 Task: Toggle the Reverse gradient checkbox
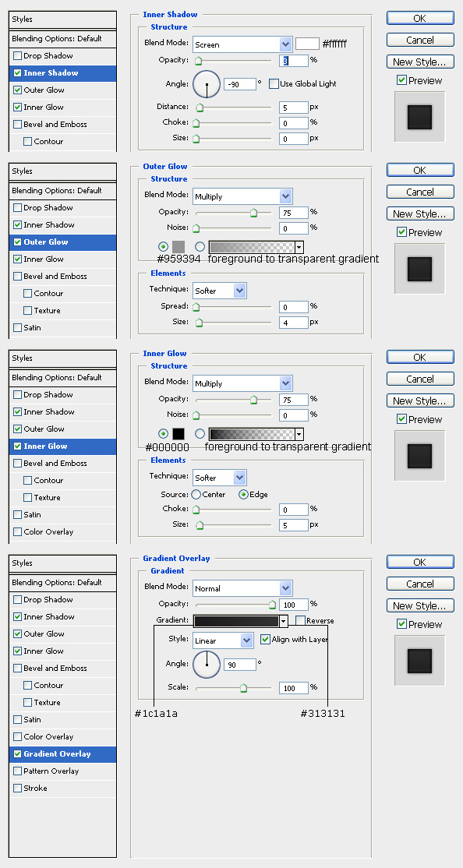tap(300, 620)
